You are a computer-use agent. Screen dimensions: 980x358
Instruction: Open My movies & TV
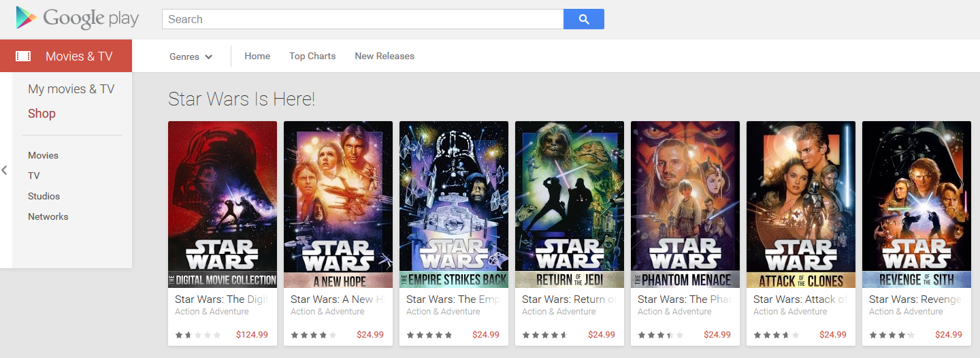(71, 89)
